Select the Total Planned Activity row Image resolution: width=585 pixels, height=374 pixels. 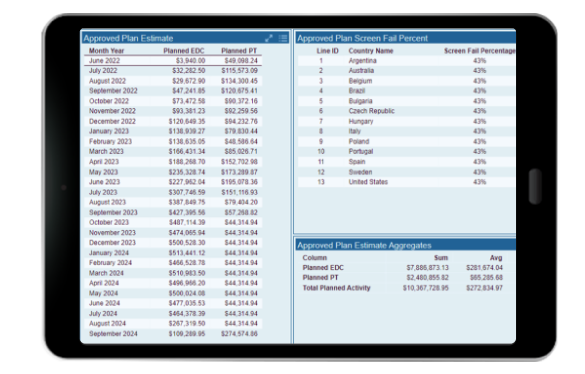tap(403, 288)
